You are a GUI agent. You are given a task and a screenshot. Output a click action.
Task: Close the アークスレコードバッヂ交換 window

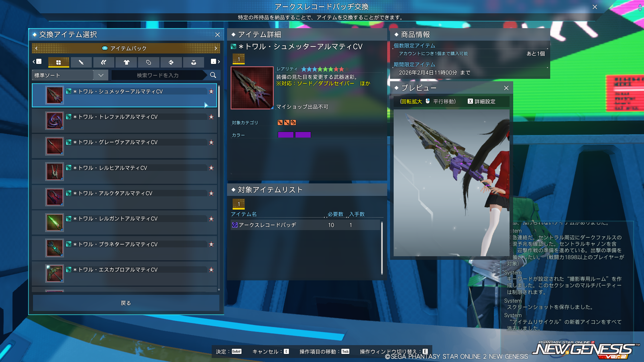coord(595,7)
